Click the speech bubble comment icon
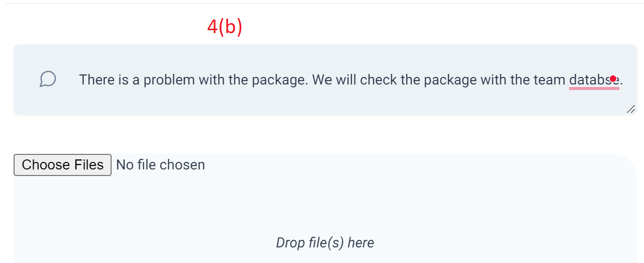 [48, 79]
